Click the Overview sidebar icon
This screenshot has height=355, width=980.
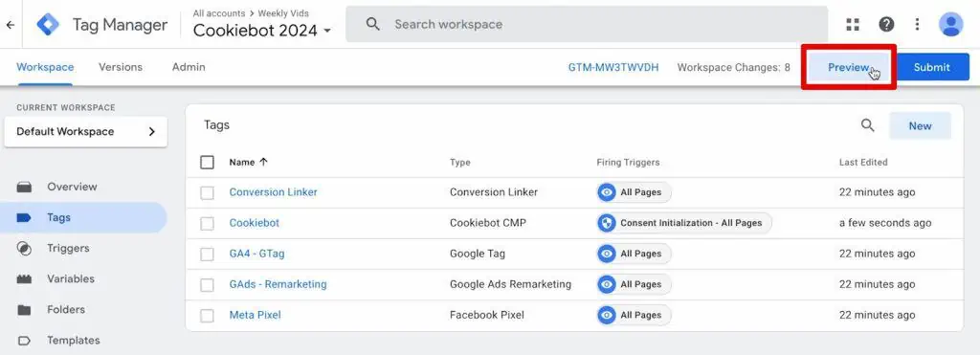(24, 187)
